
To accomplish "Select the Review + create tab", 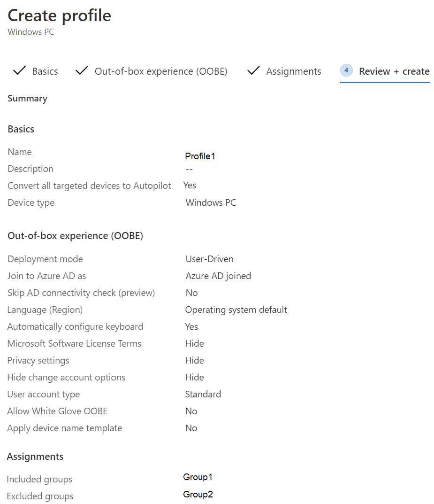I will coord(394,71).
